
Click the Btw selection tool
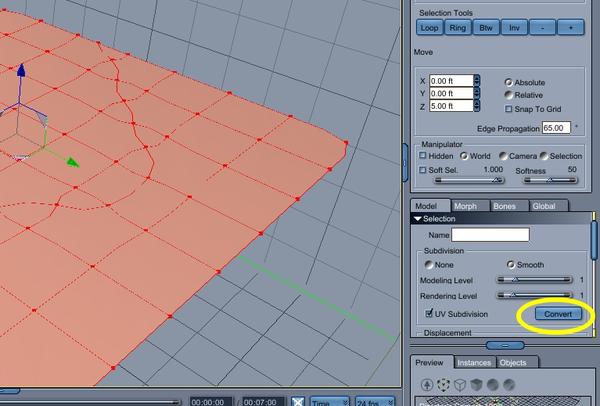tap(486, 28)
